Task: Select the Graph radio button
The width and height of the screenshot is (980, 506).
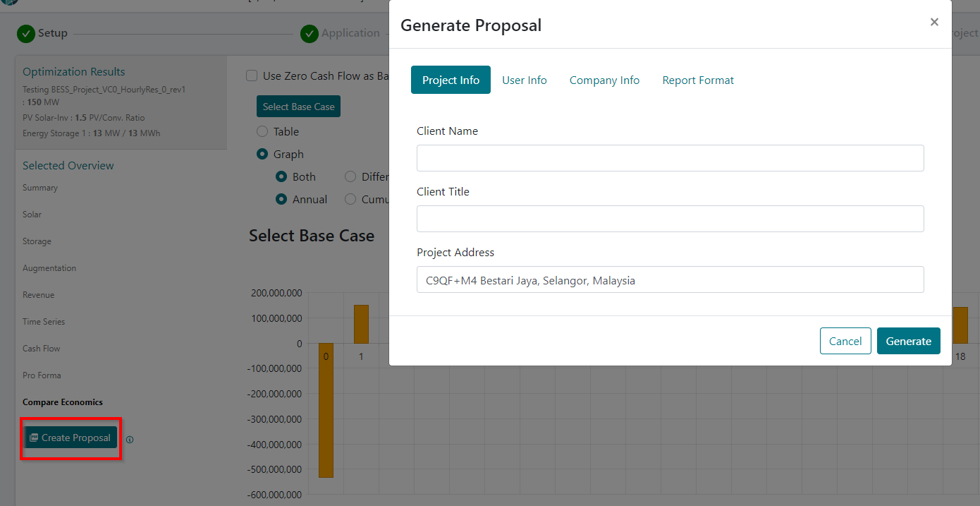Action: (x=262, y=154)
